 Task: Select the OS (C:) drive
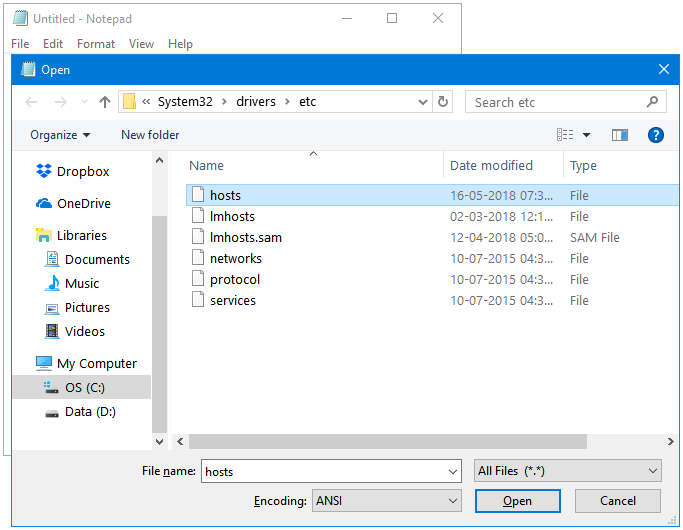(81, 387)
